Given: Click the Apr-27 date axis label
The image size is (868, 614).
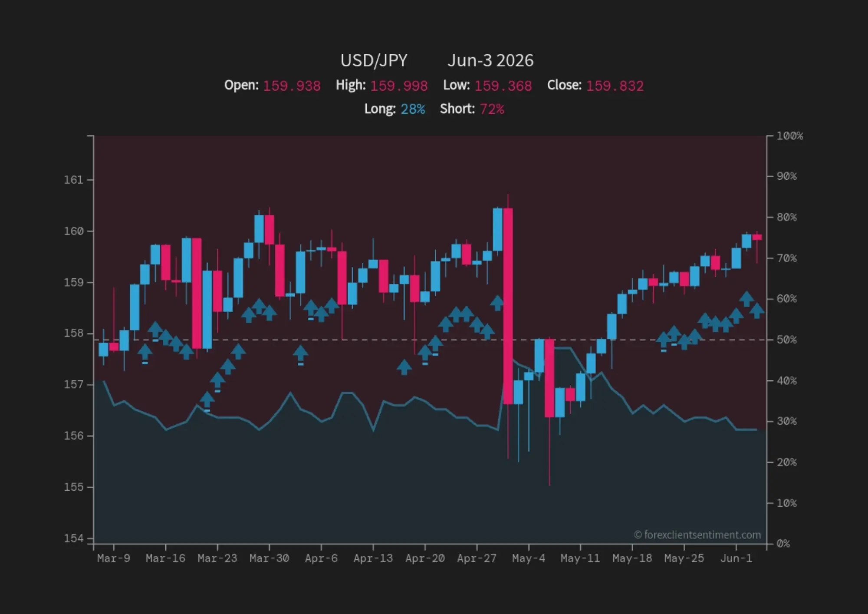Looking at the screenshot, I should [477, 558].
